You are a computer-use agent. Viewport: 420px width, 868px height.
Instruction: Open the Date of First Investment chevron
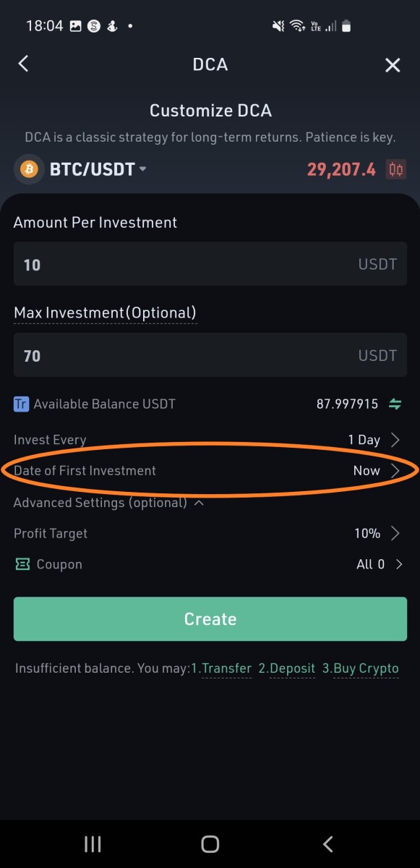pos(395,471)
